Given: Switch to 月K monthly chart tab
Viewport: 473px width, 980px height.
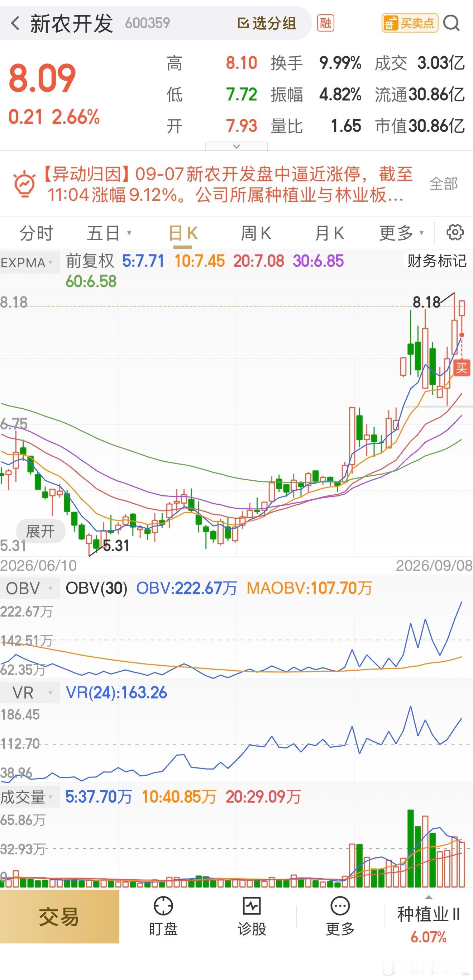Looking at the screenshot, I should point(329,233).
